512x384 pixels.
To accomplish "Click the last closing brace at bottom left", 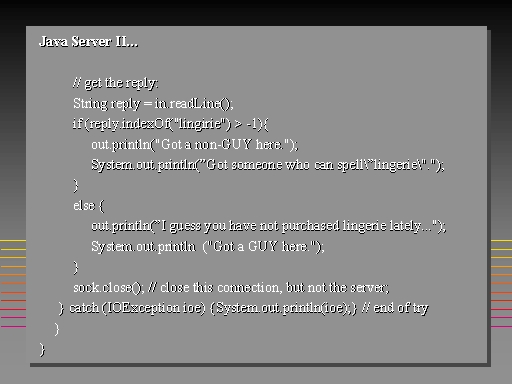I will (42, 350).
